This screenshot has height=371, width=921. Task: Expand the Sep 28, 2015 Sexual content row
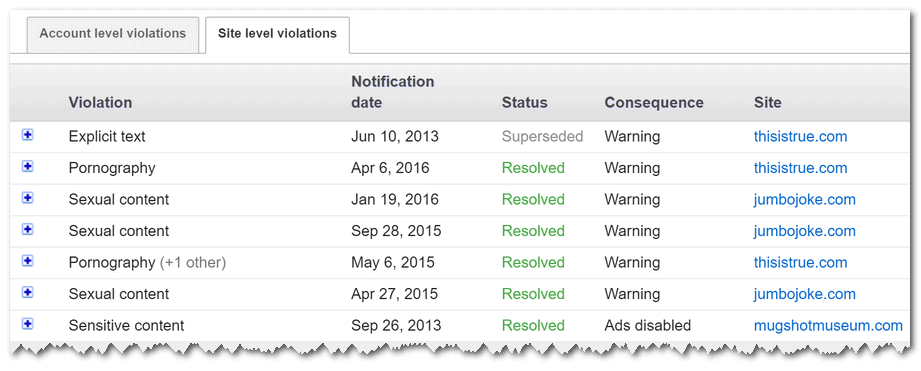pyautogui.click(x=28, y=230)
